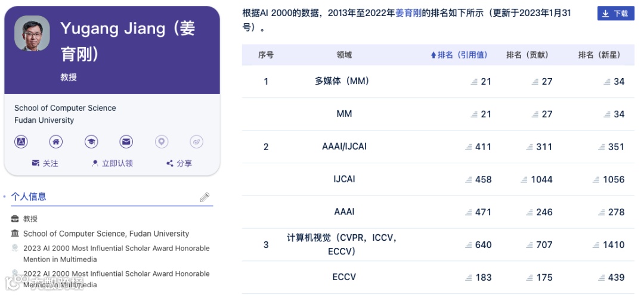Click the 个人信息 section heading
The width and height of the screenshot is (644, 295).
coord(29,197)
